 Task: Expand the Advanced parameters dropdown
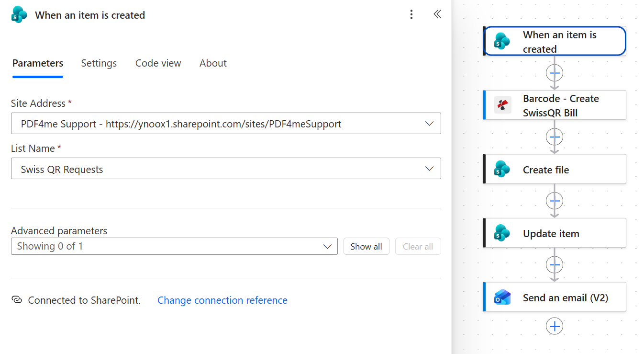tap(174, 246)
